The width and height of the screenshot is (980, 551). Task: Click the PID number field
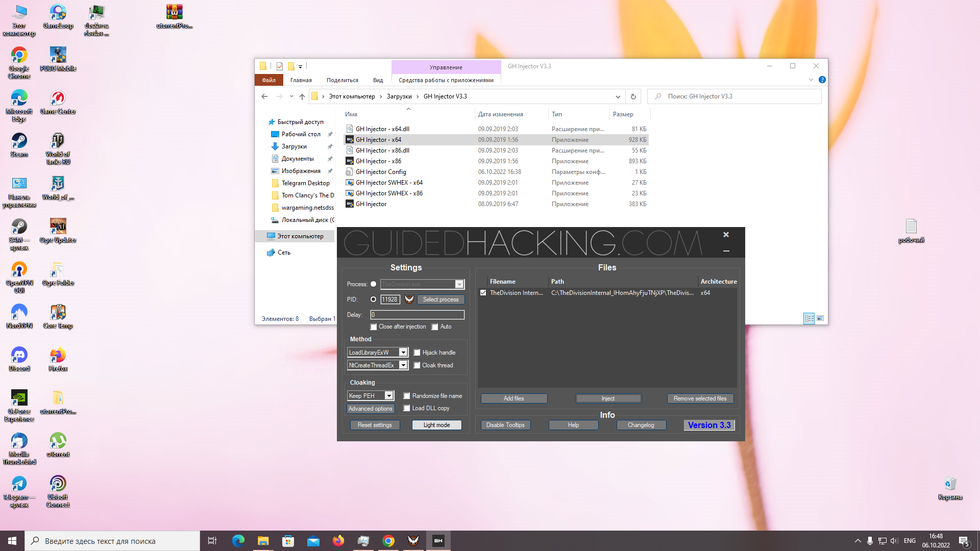pyautogui.click(x=390, y=299)
